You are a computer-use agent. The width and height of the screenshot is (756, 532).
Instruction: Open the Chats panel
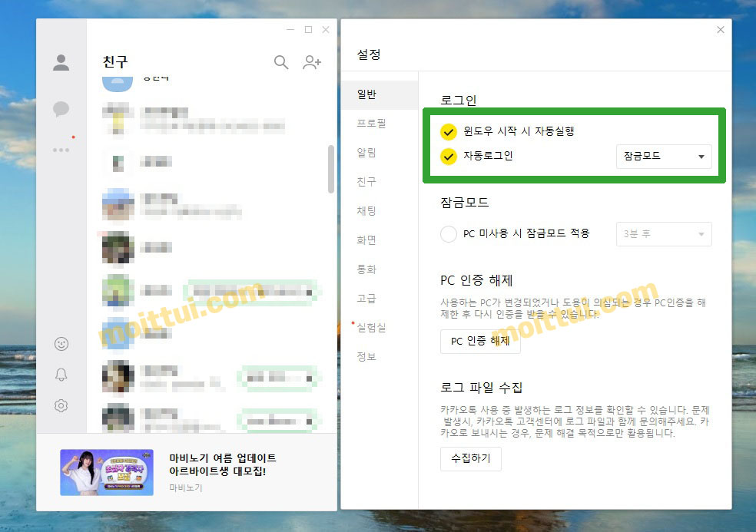(61, 108)
